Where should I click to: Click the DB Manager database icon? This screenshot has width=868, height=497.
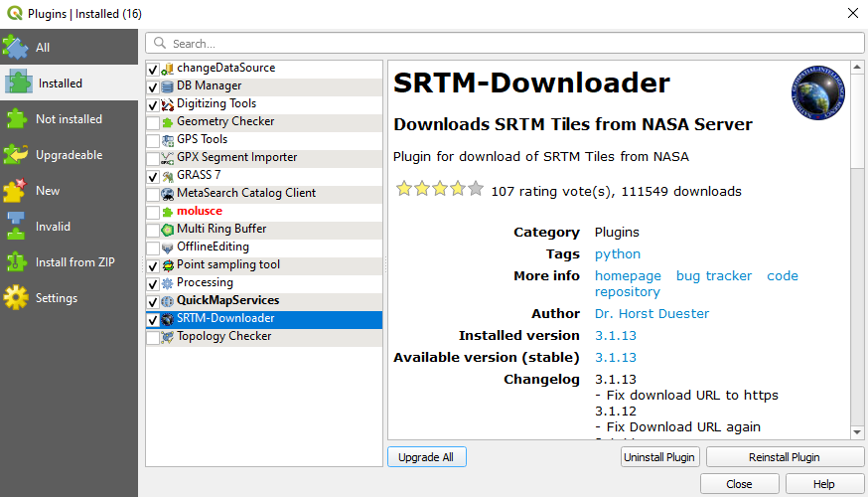(x=167, y=87)
